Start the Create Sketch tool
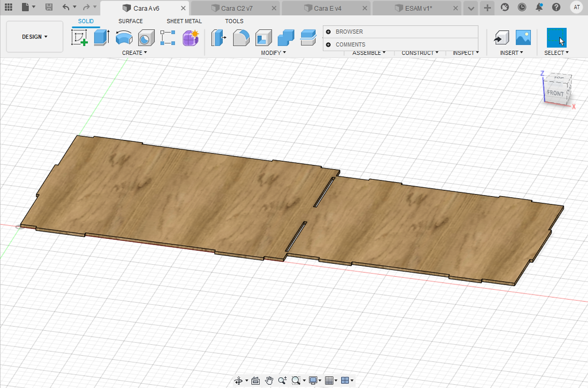Viewport: 588px width, 388px height. tap(79, 38)
